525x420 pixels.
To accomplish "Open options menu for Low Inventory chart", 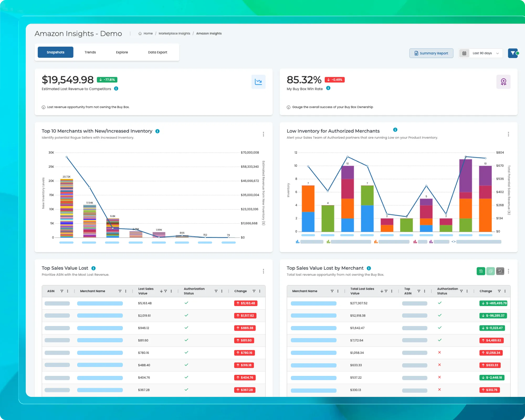I will click(x=508, y=134).
